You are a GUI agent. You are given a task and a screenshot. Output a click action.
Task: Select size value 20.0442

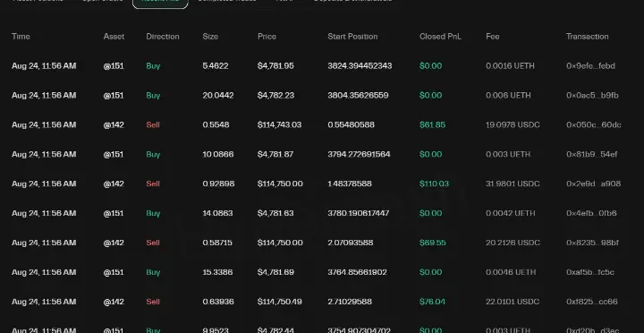(218, 96)
